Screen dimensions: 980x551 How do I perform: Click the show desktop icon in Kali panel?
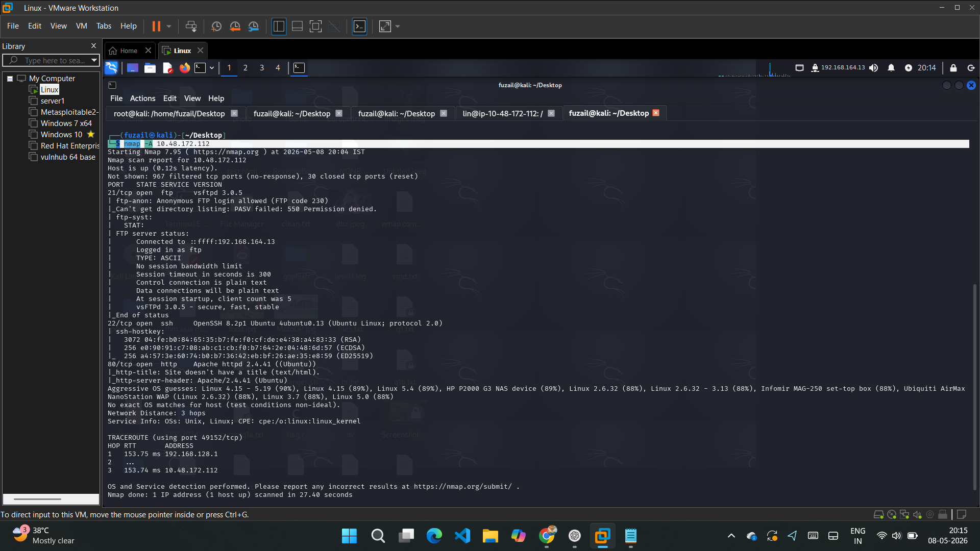(133, 68)
